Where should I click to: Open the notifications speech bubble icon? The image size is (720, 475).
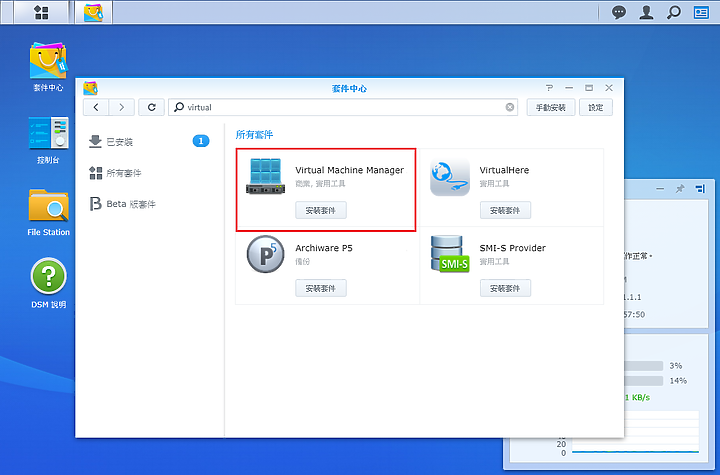pos(619,12)
